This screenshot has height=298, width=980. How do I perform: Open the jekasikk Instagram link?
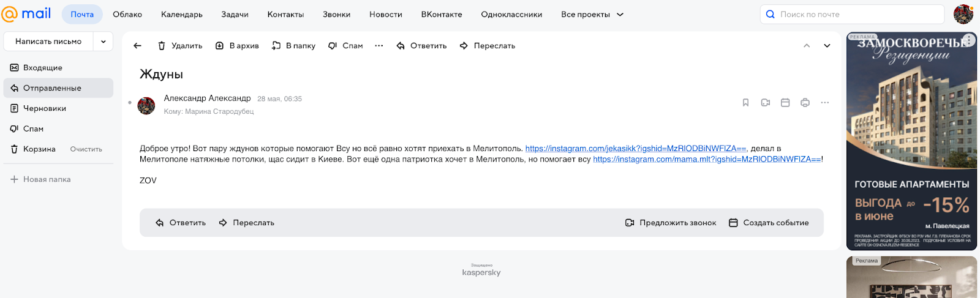click(x=635, y=149)
